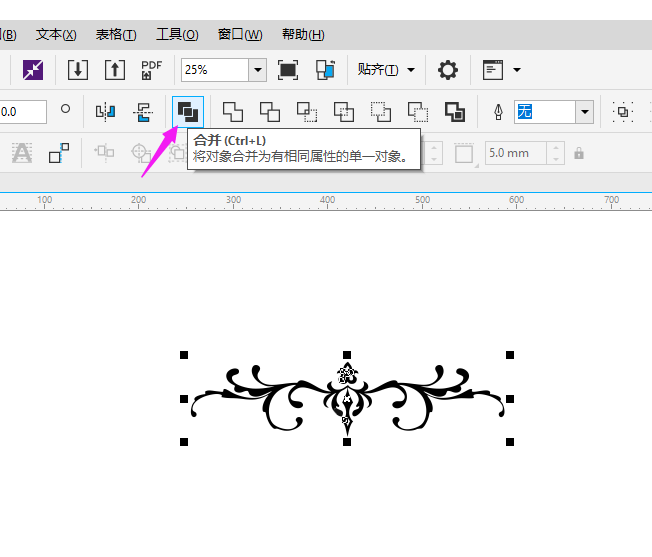Screen dimensions: 652x557
Task: Mirror the object vertically
Action: click(x=143, y=112)
